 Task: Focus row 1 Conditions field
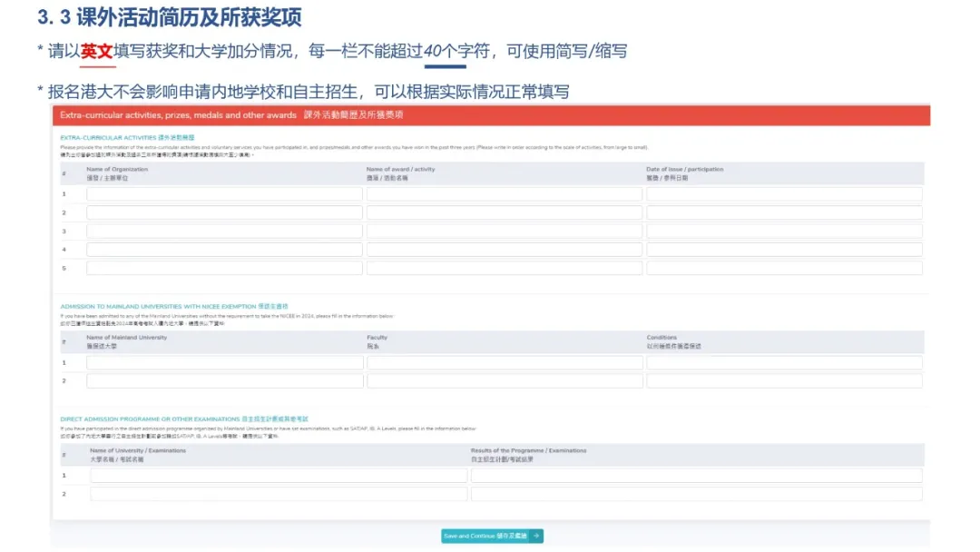[784, 362]
